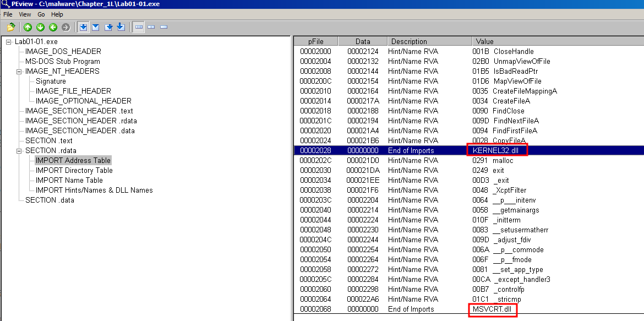Click the Data column header
Viewport: 644px width, 321px height.
[x=363, y=41]
